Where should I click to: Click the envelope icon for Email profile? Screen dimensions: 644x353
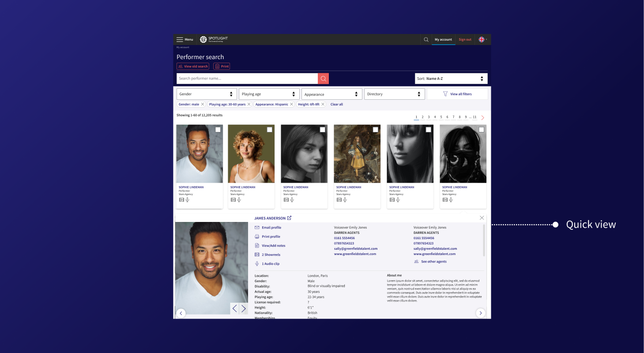pos(257,228)
